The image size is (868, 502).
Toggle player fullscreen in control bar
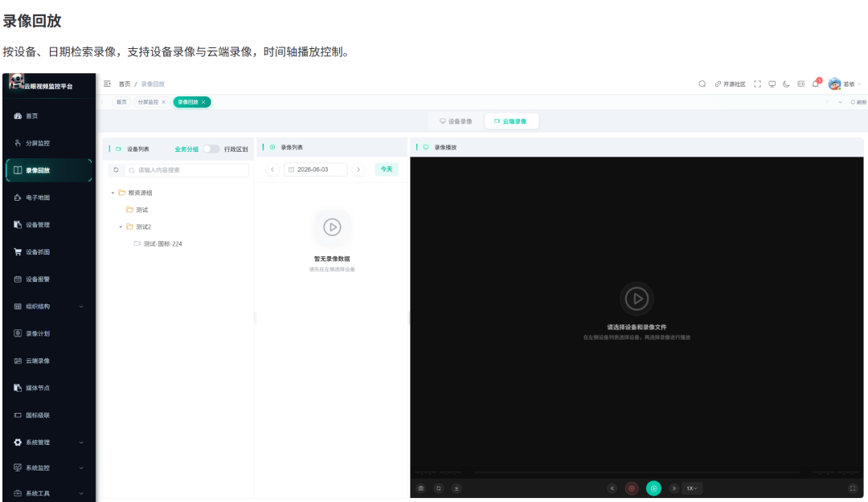point(853,488)
